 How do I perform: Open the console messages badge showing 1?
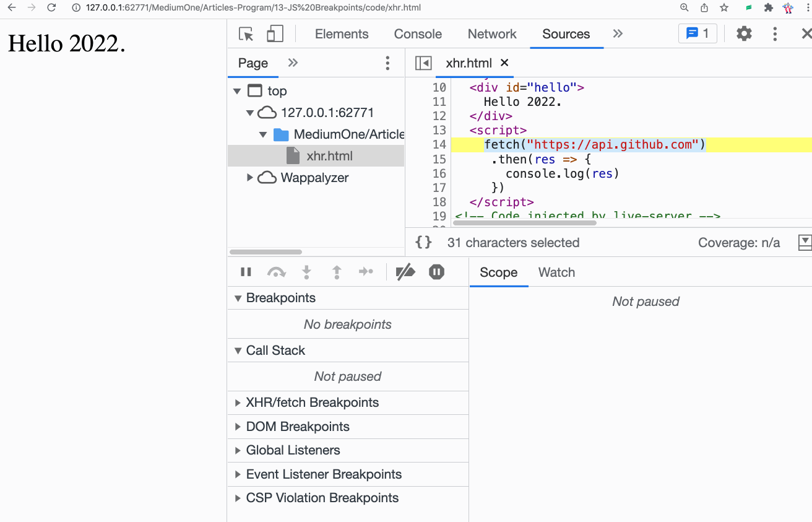[x=698, y=33]
